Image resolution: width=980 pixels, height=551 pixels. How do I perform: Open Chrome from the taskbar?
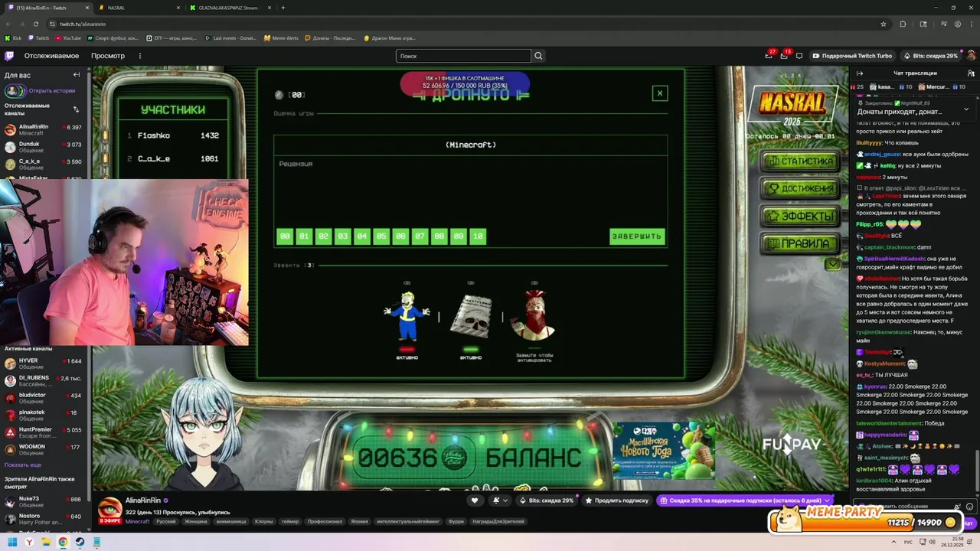tap(63, 543)
